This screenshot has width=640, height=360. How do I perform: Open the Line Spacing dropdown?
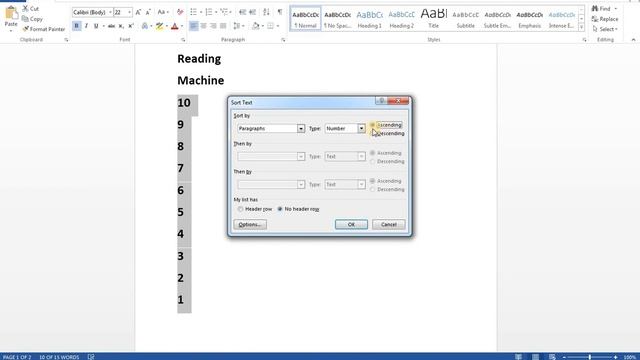[238, 26]
